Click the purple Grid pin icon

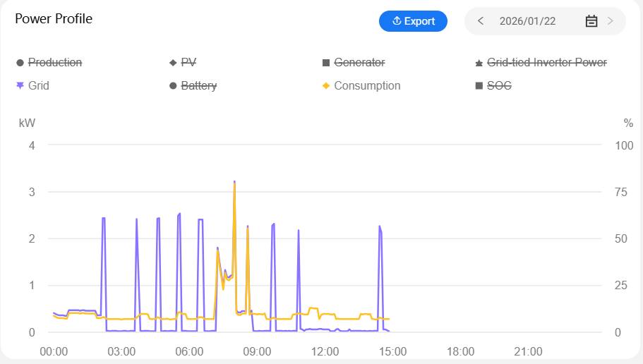tap(20, 85)
